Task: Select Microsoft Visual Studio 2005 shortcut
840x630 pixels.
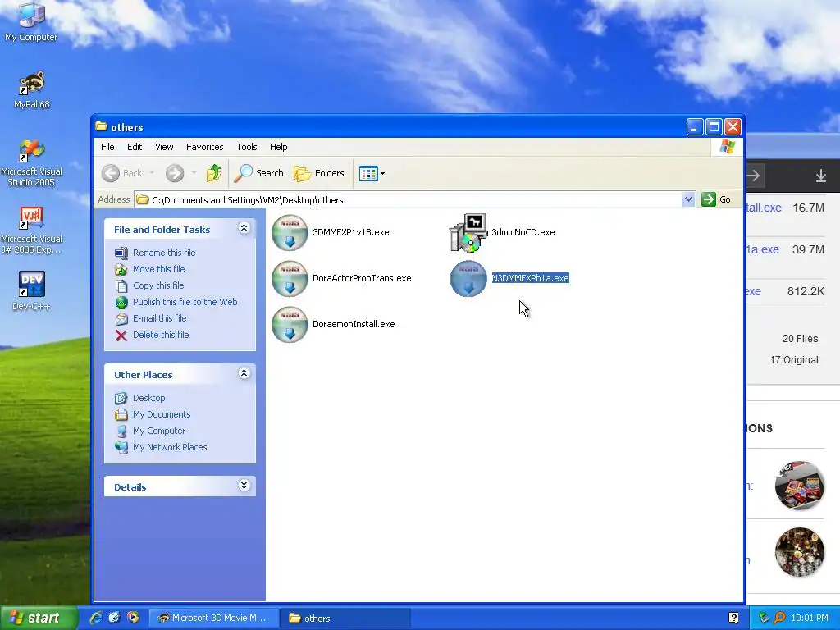Action: 31,162
